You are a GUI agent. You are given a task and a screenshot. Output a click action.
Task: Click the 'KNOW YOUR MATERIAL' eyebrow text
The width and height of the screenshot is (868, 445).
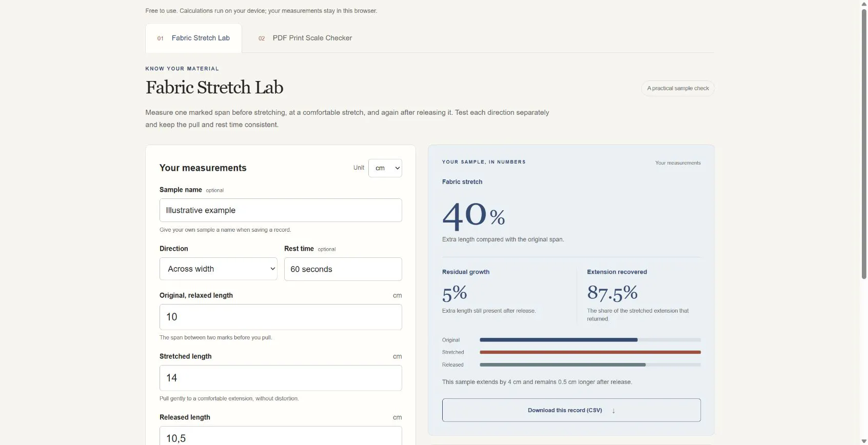click(x=182, y=69)
